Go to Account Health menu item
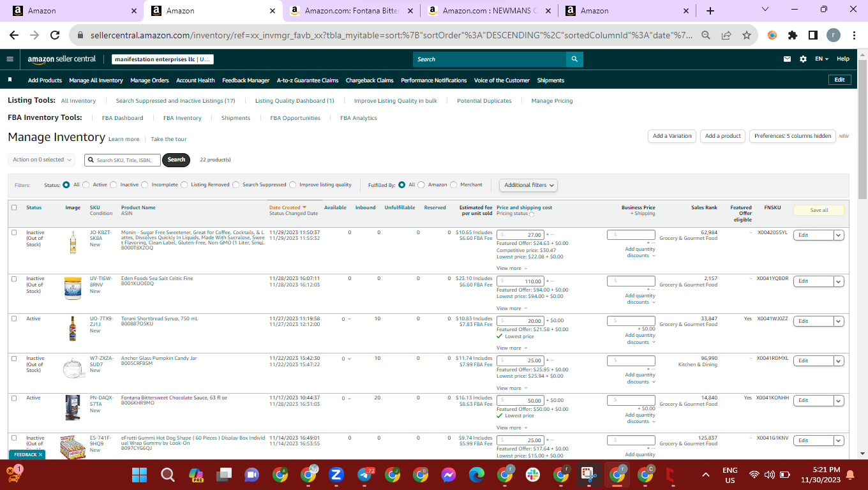 click(195, 80)
